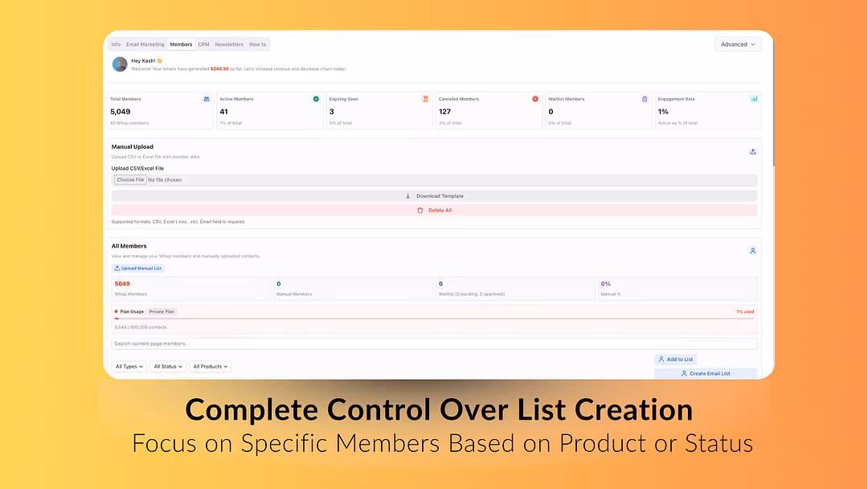Go to the Newsletters tab

coord(229,44)
